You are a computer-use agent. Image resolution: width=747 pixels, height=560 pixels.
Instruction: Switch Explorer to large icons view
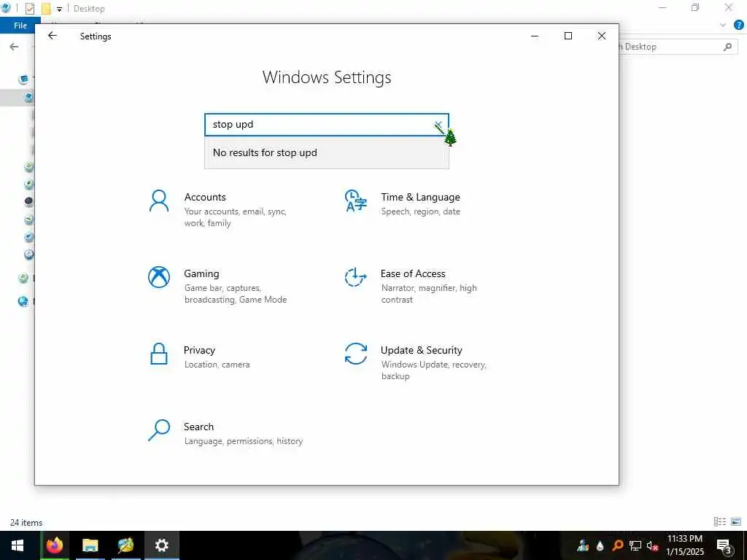(736, 522)
